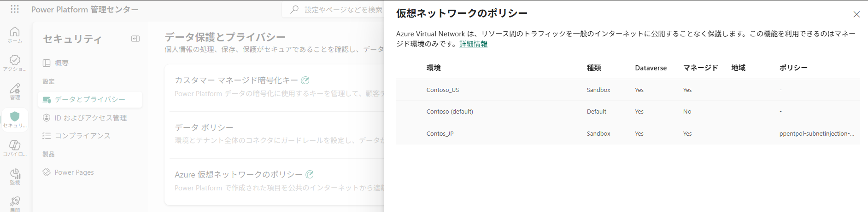Click the コンプライアンス checklist icon

coord(47,136)
